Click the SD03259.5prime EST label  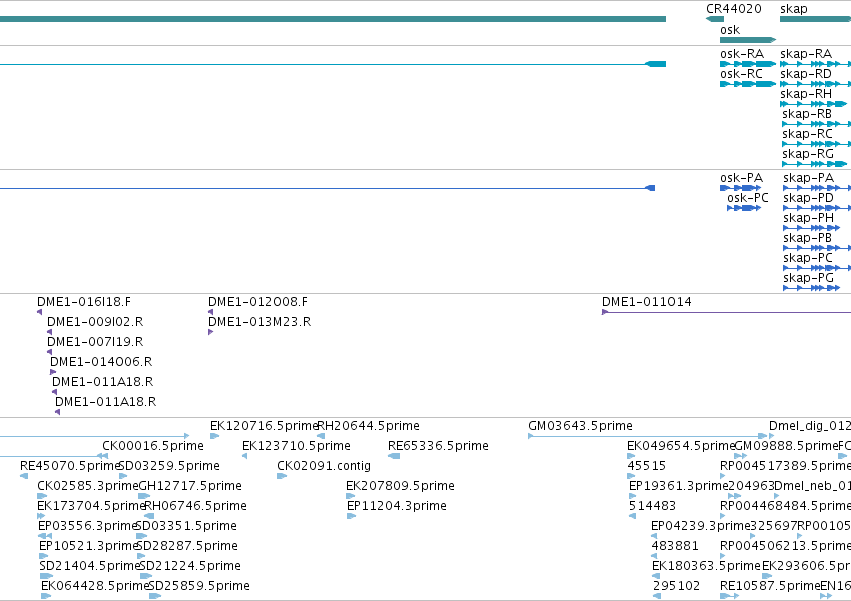pos(169,466)
